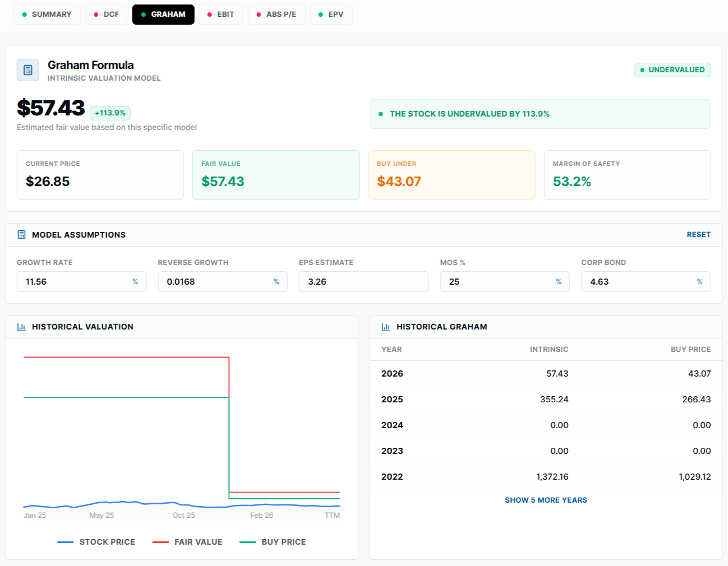The width and height of the screenshot is (728, 566).
Task: Click the 57.43 intrinsic table cell
Action: (x=557, y=374)
